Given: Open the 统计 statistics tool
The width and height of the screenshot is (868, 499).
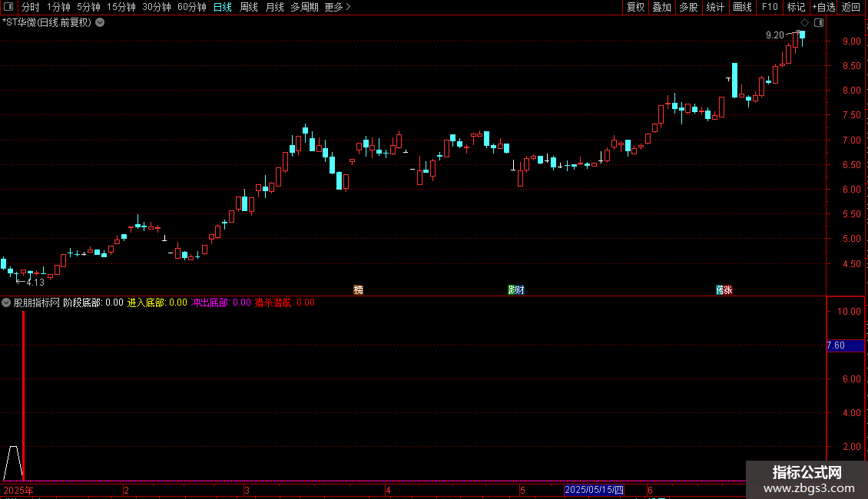Looking at the screenshot, I should coord(715,7).
